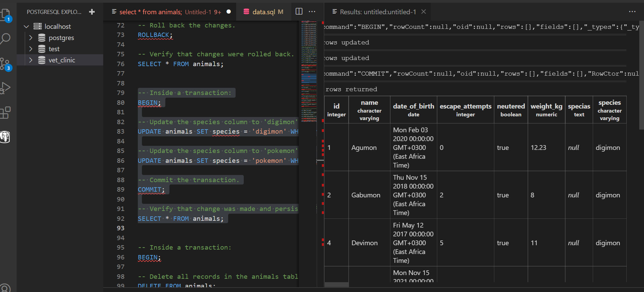Viewport: 644px width, 292px height.
Task: Click the Agumon name cell
Action: click(x=369, y=148)
